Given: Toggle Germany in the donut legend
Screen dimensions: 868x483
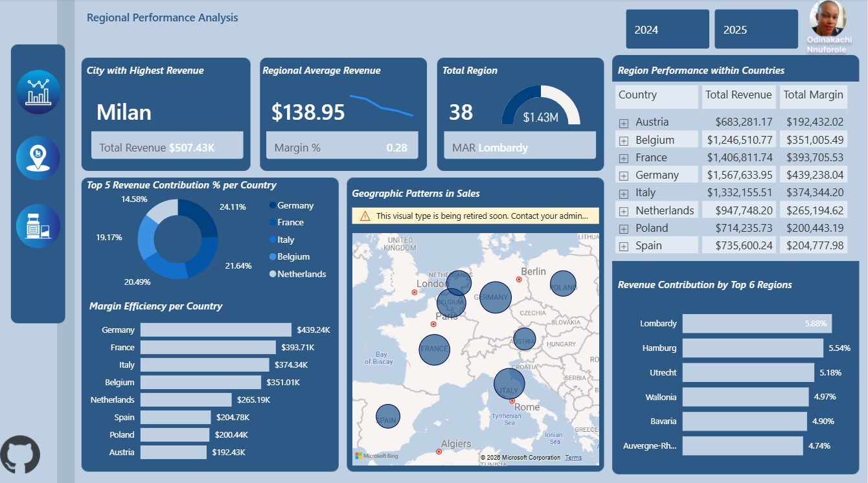Looking at the screenshot, I should pyautogui.click(x=295, y=205).
